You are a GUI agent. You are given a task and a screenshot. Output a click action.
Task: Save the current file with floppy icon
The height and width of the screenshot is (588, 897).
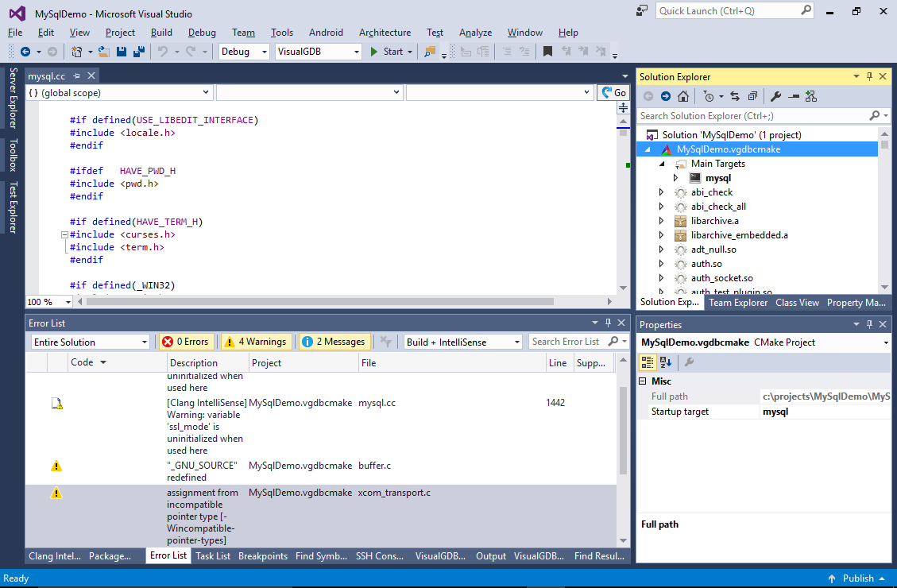pos(122,52)
